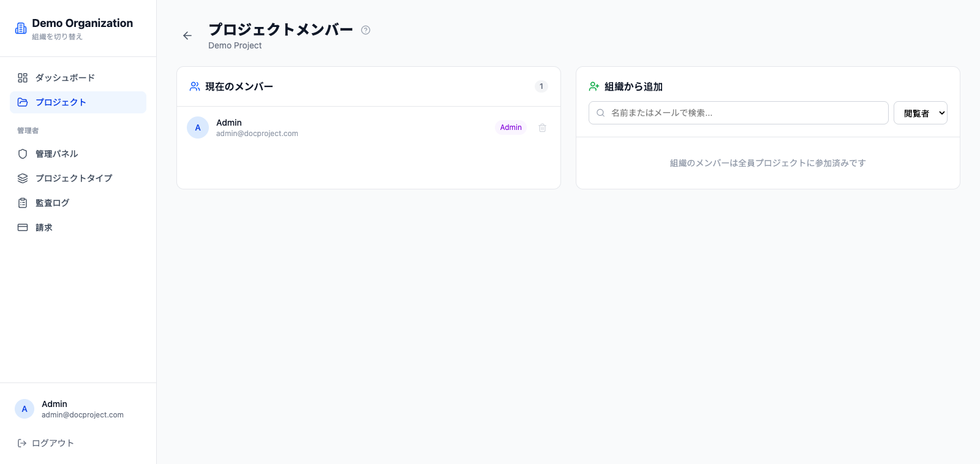
Task: Click the Admin avatar in sidebar footer
Action: click(24, 409)
